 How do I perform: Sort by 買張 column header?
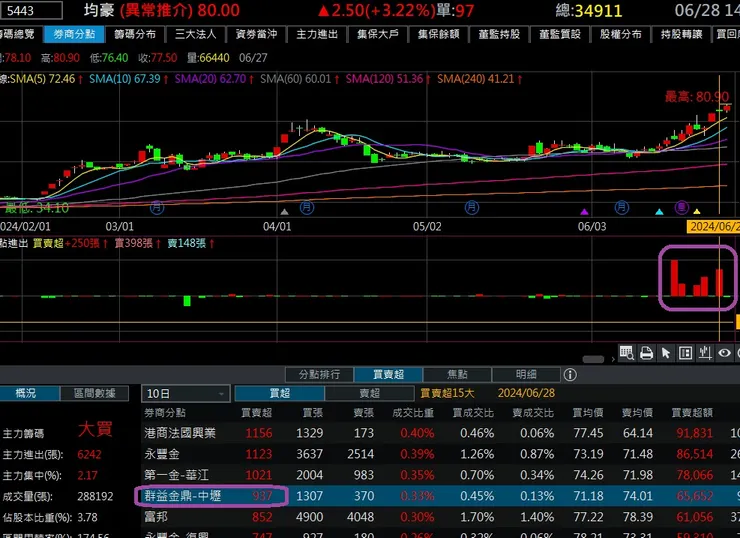[313, 413]
